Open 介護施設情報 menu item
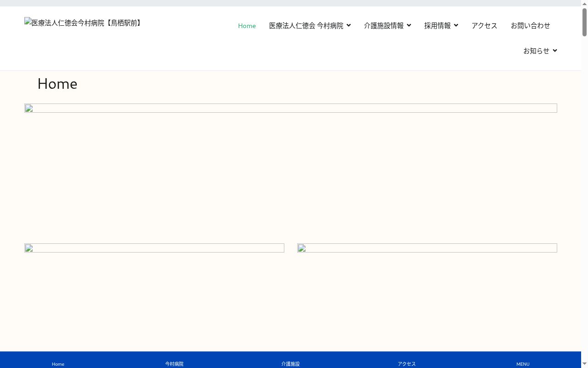The height and width of the screenshot is (368, 588). (x=384, y=26)
